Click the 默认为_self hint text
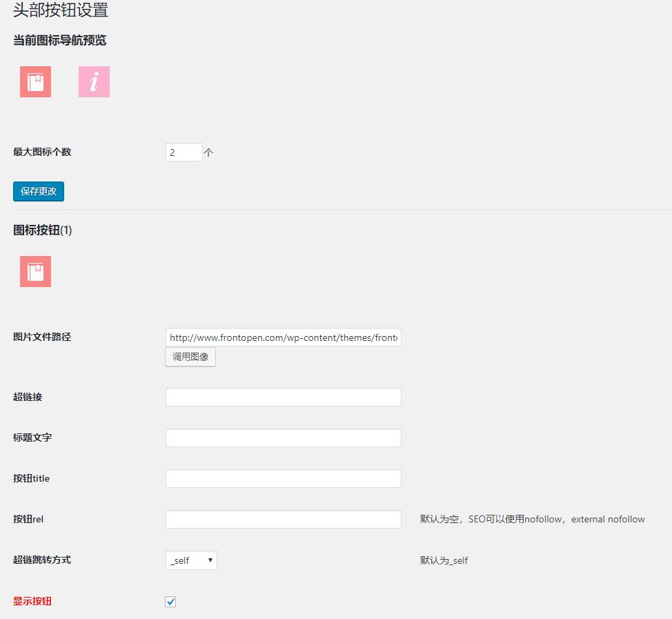672x619 pixels. click(x=444, y=560)
